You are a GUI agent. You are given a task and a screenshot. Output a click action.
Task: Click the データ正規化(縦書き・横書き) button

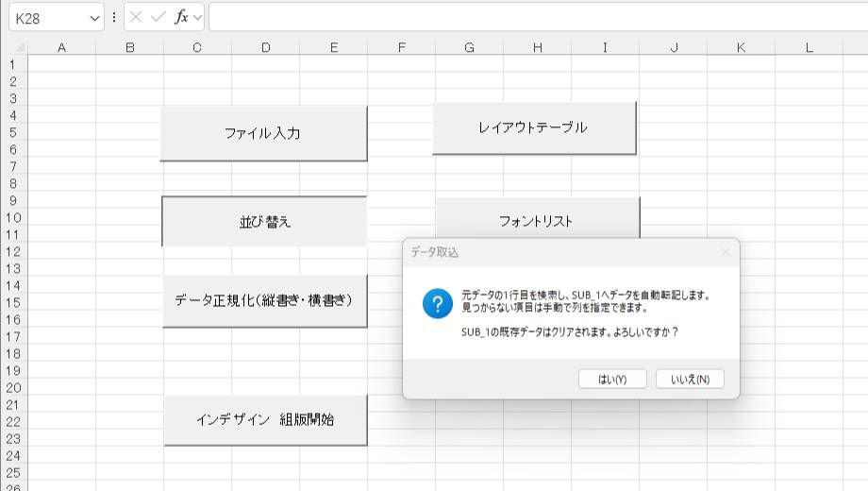point(264,301)
